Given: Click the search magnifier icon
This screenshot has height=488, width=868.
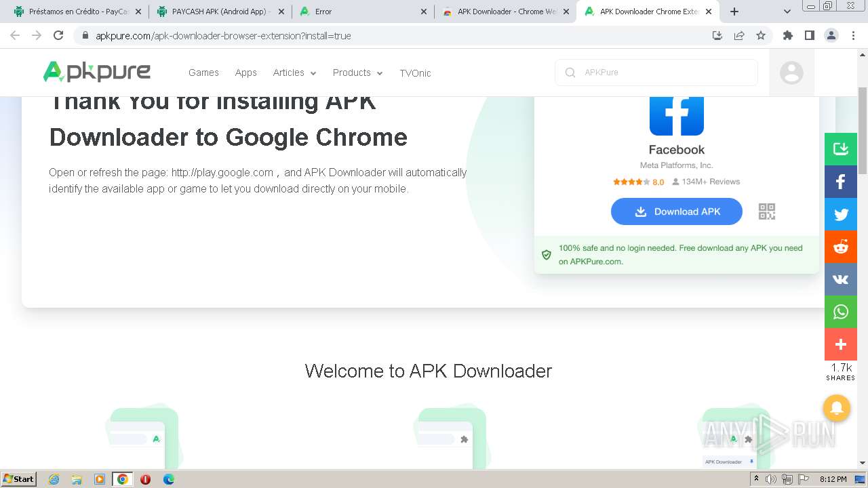Looking at the screenshot, I should pos(570,73).
